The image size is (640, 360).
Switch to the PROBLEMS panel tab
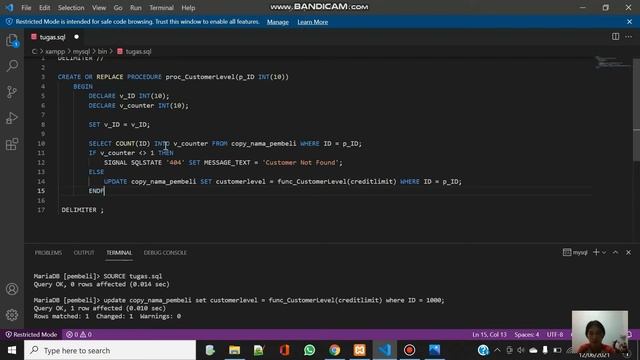(48, 253)
